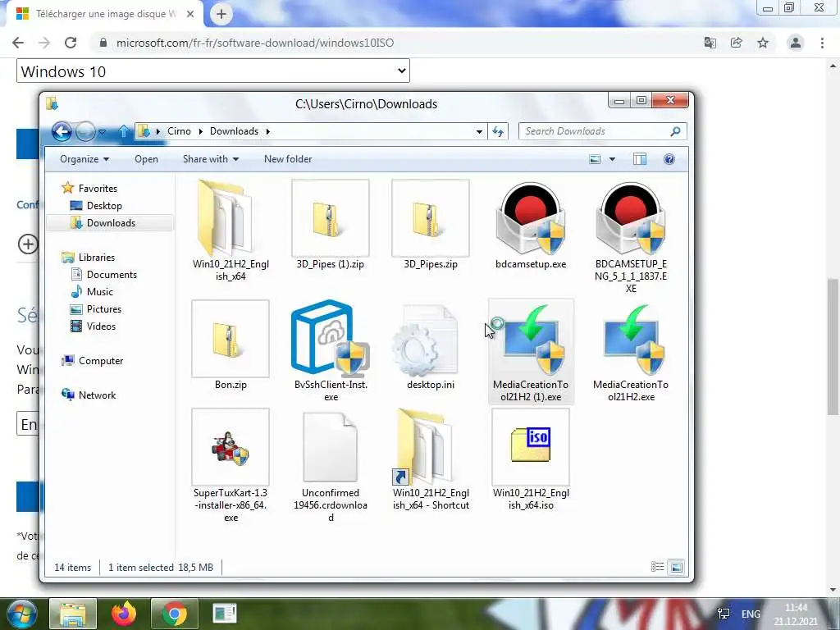Select the 3D_Pipes.zip archive
840x630 pixels.
(431, 225)
